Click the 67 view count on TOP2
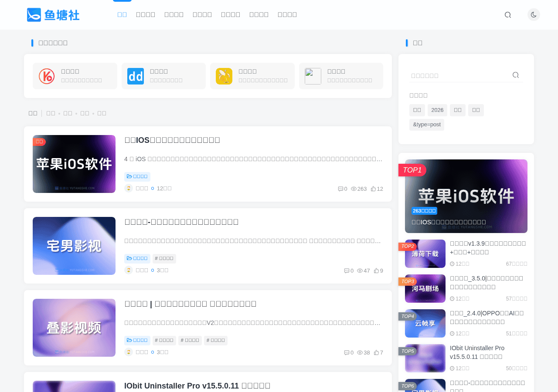Image resolution: width=558 pixels, height=392 pixels. pos(517,264)
